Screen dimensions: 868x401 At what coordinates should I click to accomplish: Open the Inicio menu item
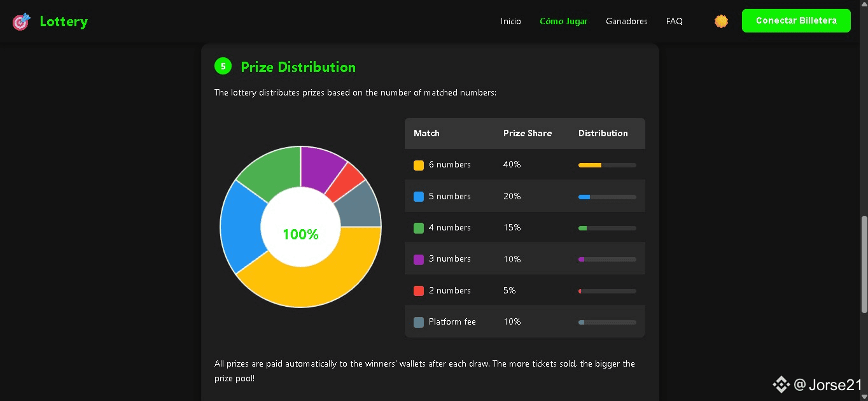click(x=511, y=21)
